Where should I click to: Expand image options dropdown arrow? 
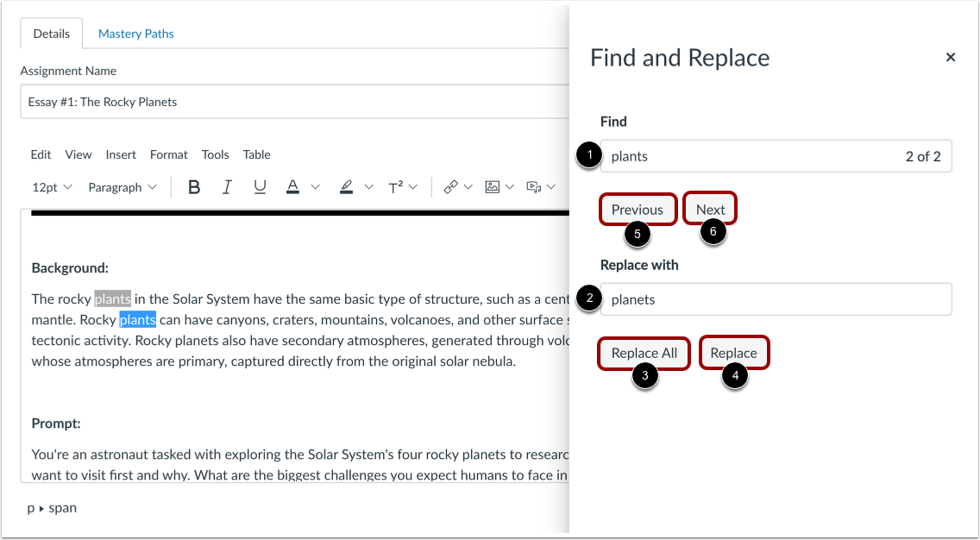(510, 187)
